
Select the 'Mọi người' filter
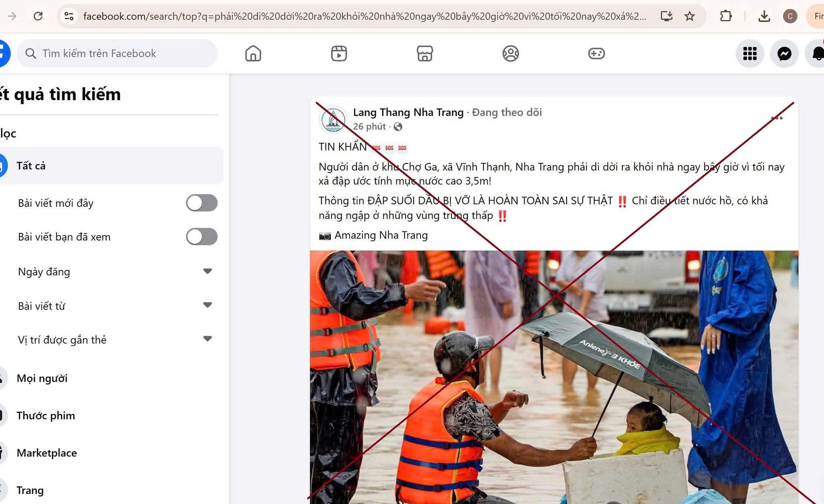[x=42, y=379]
